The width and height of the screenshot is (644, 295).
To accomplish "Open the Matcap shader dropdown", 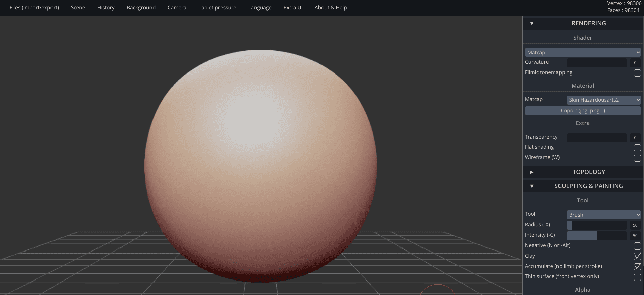I will click(x=583, y=52).
